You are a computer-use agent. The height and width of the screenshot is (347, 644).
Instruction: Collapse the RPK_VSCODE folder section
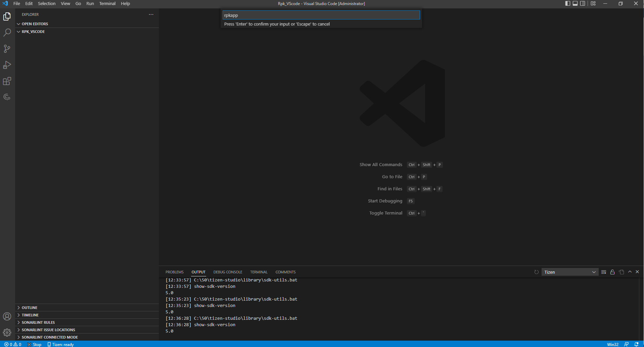(33, 31)
